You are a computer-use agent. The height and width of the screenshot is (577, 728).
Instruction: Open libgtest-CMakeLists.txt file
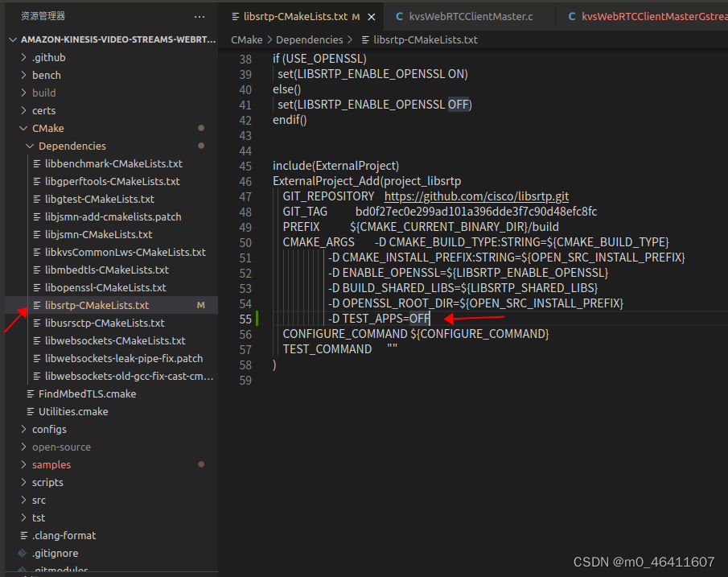point(100,199)
